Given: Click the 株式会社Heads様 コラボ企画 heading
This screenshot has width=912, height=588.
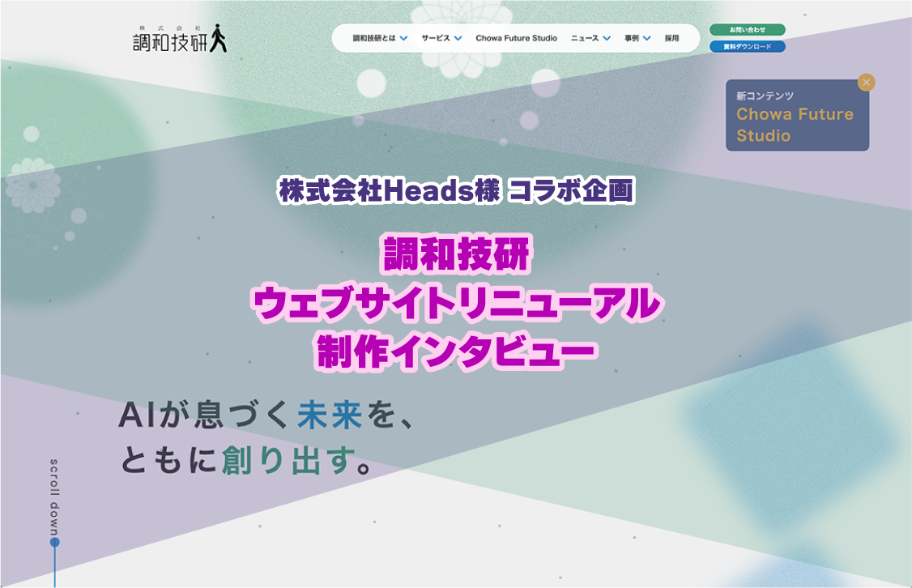Looking at the screenshot, I should pos(456,191).
